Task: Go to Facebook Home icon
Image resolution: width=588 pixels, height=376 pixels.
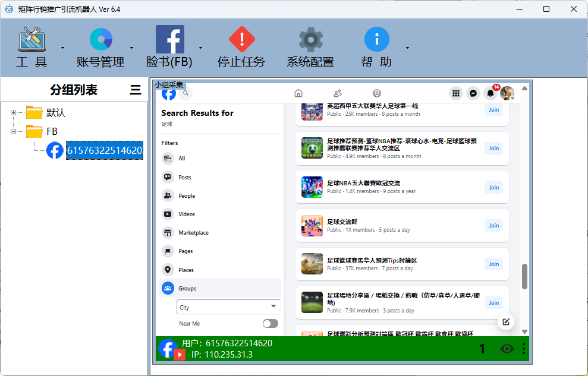Action: pos(298,93)
